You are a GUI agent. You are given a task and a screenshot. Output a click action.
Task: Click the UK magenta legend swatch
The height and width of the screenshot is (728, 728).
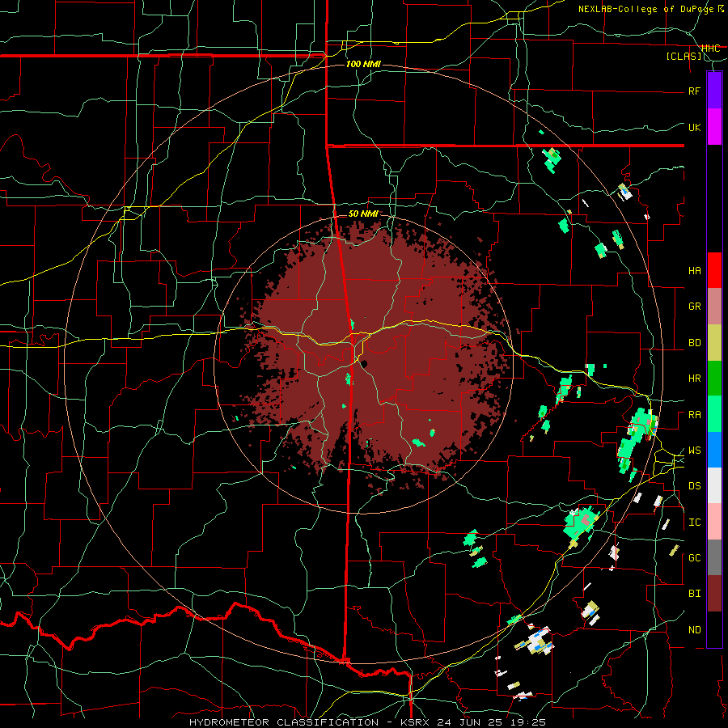(714, 127)
